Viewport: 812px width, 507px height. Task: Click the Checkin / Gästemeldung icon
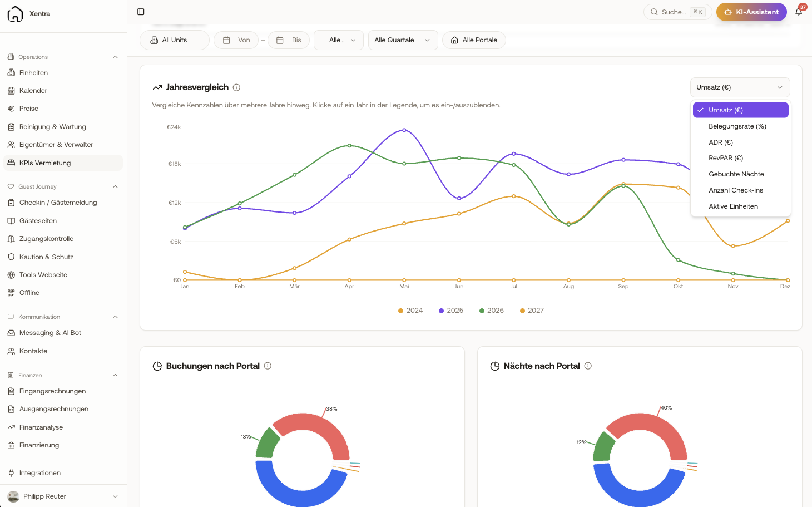[11, 203]
